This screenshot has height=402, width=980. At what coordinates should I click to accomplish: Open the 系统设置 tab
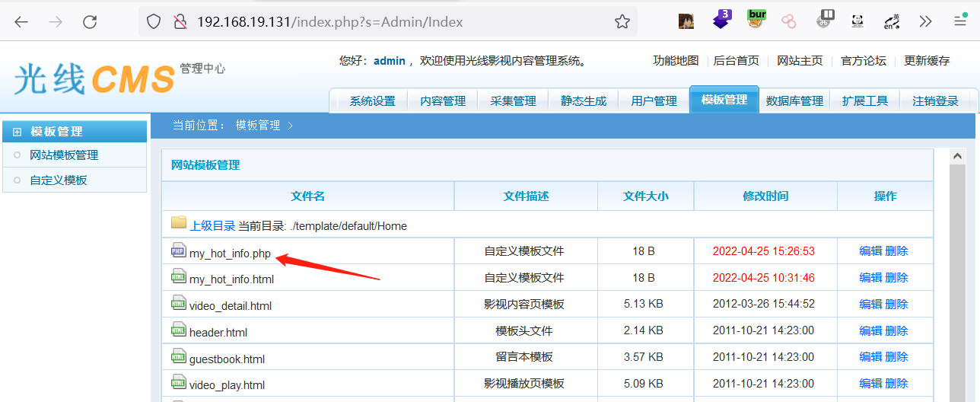coord(372,101)
